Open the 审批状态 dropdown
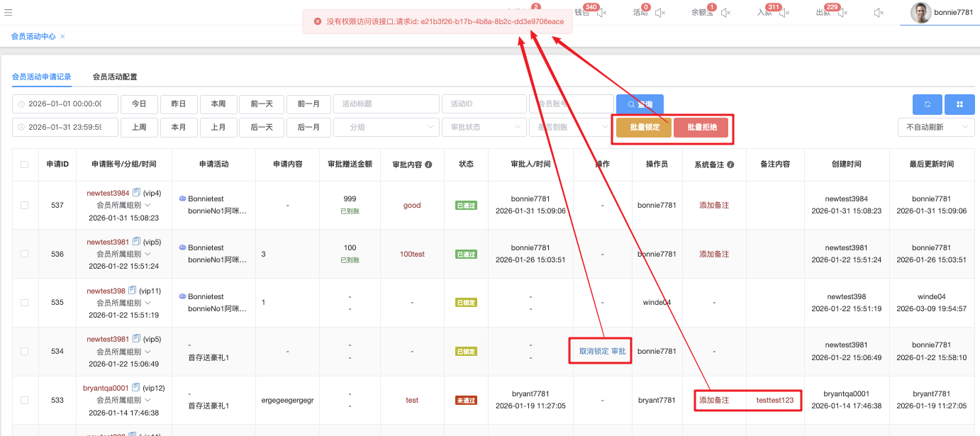Viewport: 980px width, 436px height. coord(483,127)
